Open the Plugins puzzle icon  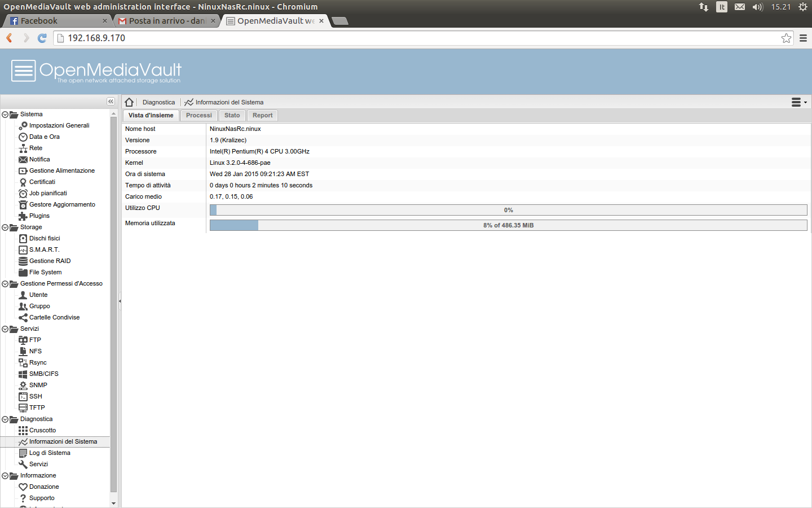tap(23, 216)
